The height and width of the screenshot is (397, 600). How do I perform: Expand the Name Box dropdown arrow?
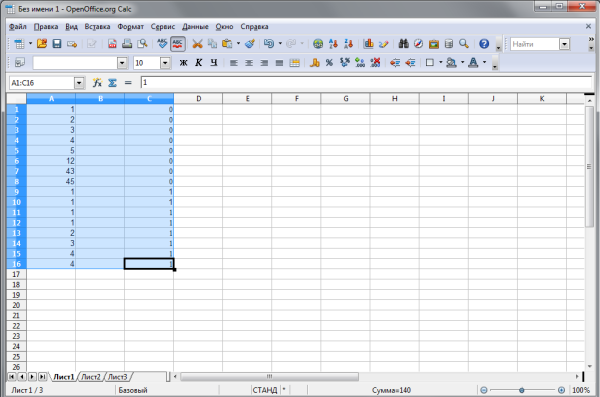pyautogui.click(x=79, y=83)
